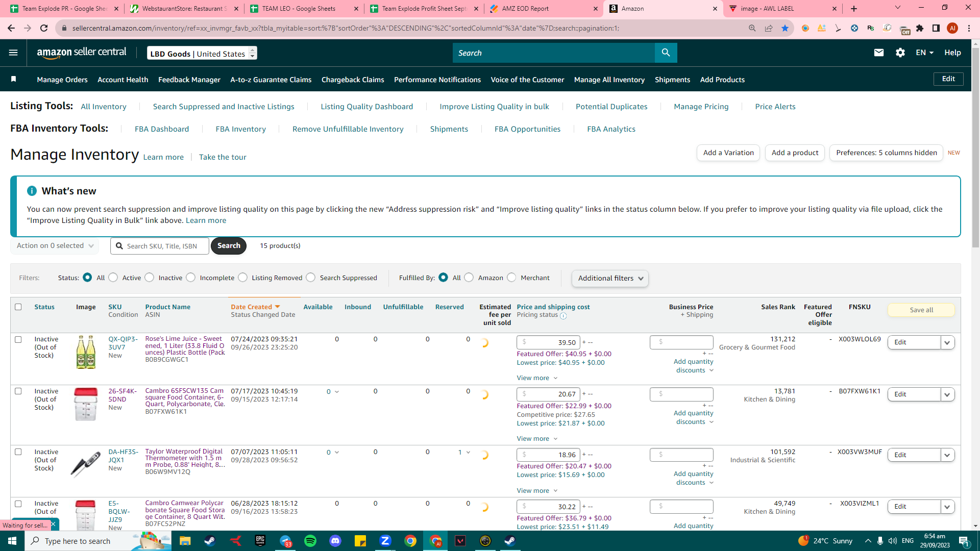Open Spotify from the taskbar
The image size is (980, 551).
(x=310, y=541)
